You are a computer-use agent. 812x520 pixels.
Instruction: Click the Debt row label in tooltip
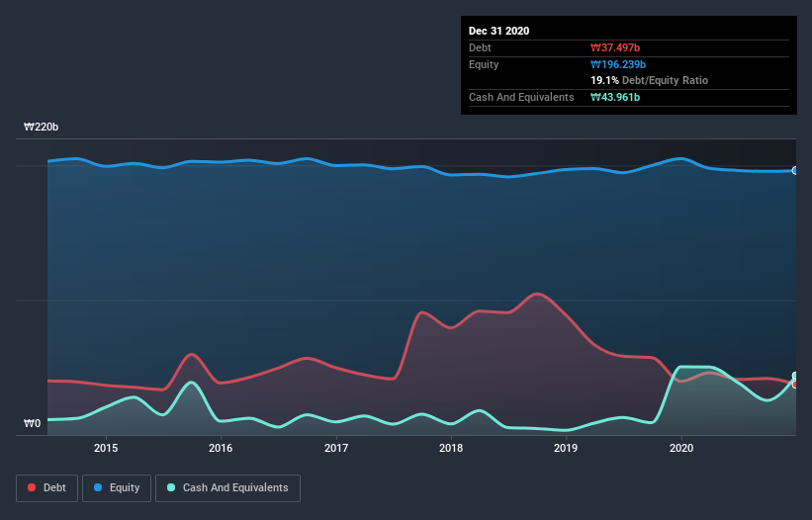(x=480, y=47)
